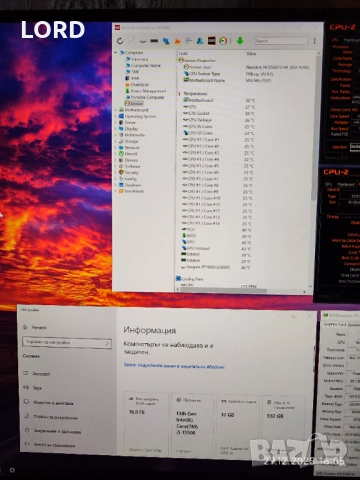Open Windows security details link
Screen dimensions: 360x480
pyautogui.click(x=174, y=366)
